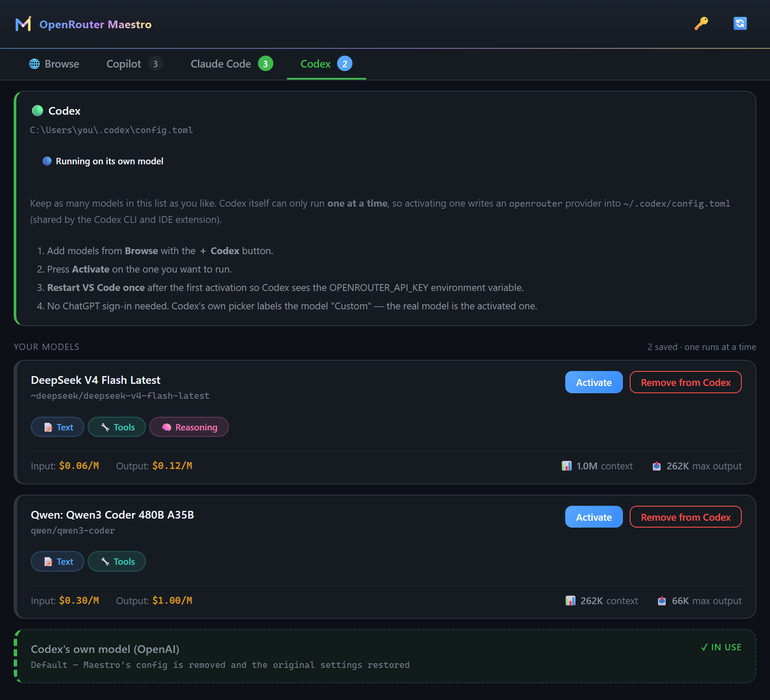Click the Qwen: Qwen3 Coder 480B A35B title
Image resolution: width=770 pixels, height=700 pixels.
(x=112, y=515)
